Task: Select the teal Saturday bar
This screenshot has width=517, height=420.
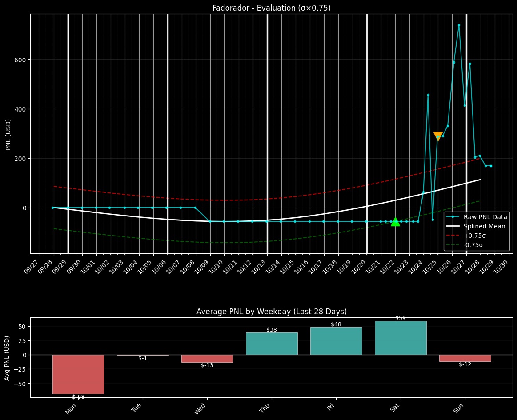Action: (401, 338)
